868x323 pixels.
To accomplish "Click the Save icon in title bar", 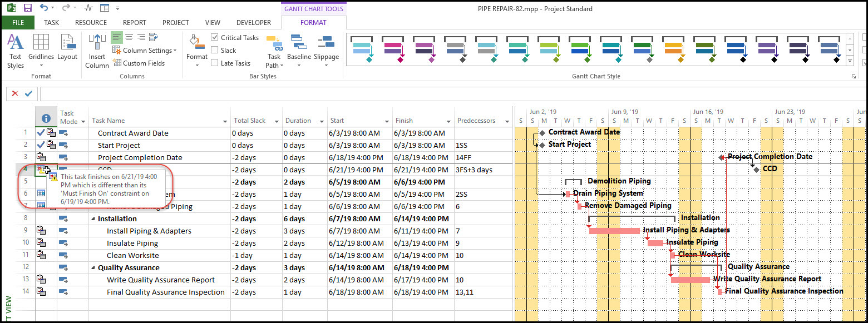I will pos(28,8).
